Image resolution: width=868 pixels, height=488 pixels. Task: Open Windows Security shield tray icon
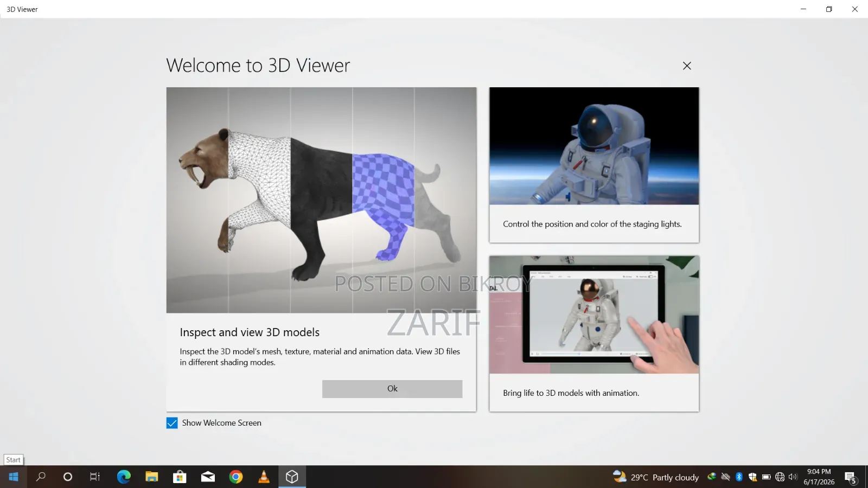[752, 477]
